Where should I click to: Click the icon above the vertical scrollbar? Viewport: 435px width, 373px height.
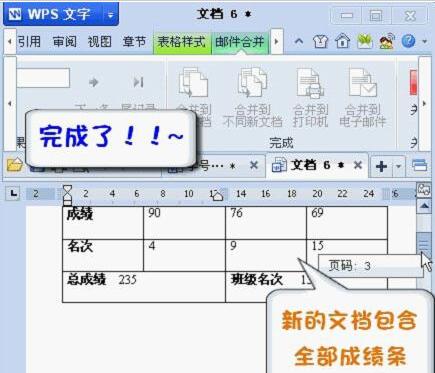(424, 190)
